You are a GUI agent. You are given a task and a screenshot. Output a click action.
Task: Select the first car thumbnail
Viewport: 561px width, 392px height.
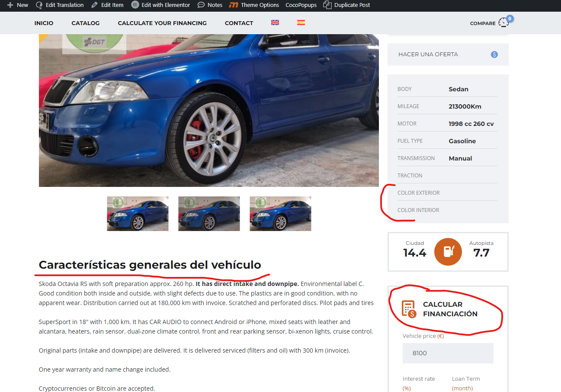click(x=138, y=214)
